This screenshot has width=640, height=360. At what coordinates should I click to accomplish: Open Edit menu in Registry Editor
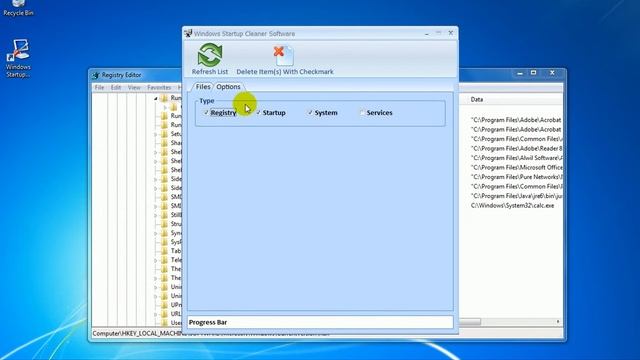[x=116, y=87]
